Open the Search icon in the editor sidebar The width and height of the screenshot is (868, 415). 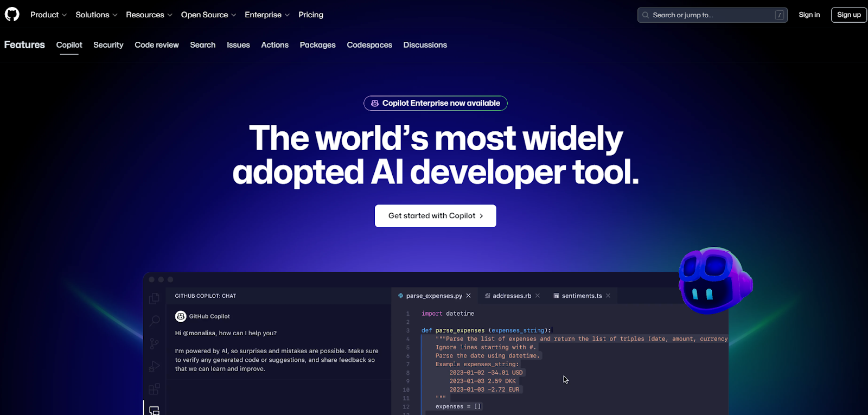click(x=155, y=321)
